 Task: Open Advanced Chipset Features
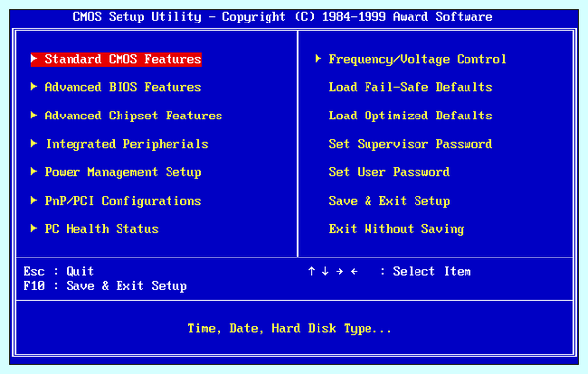pos(133,116)
